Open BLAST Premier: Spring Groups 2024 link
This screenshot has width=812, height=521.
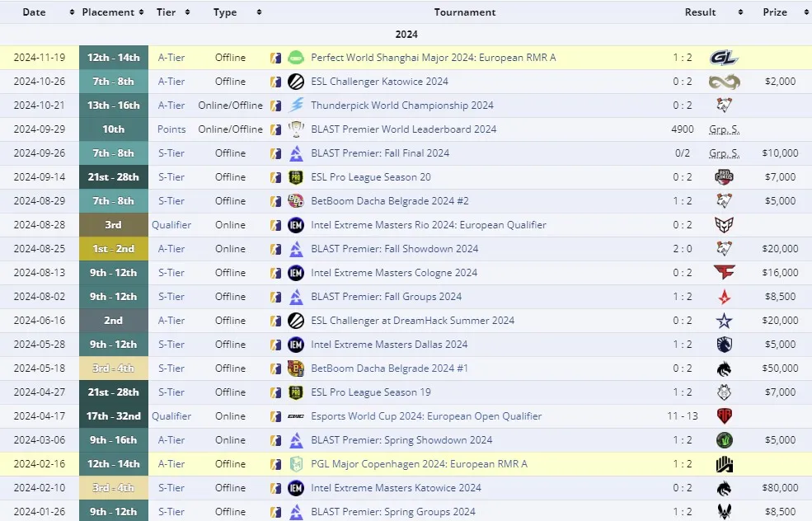[x=392, y=511]
